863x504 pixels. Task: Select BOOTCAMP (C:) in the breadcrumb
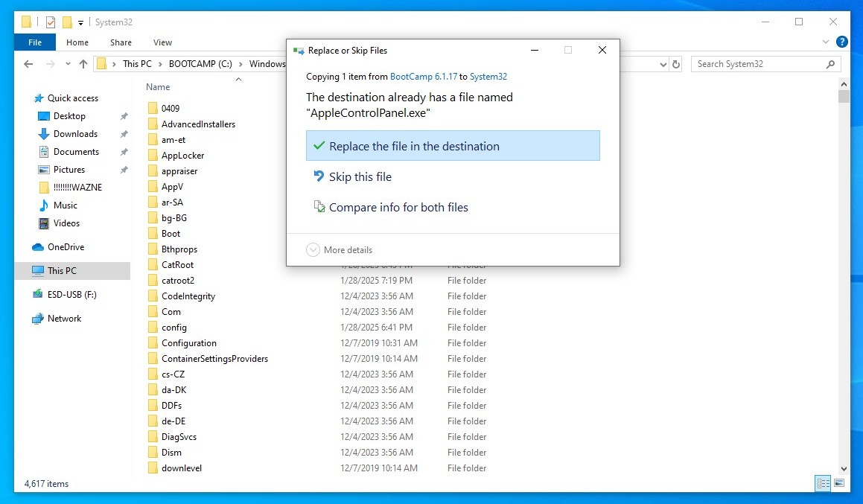[200, 64]
